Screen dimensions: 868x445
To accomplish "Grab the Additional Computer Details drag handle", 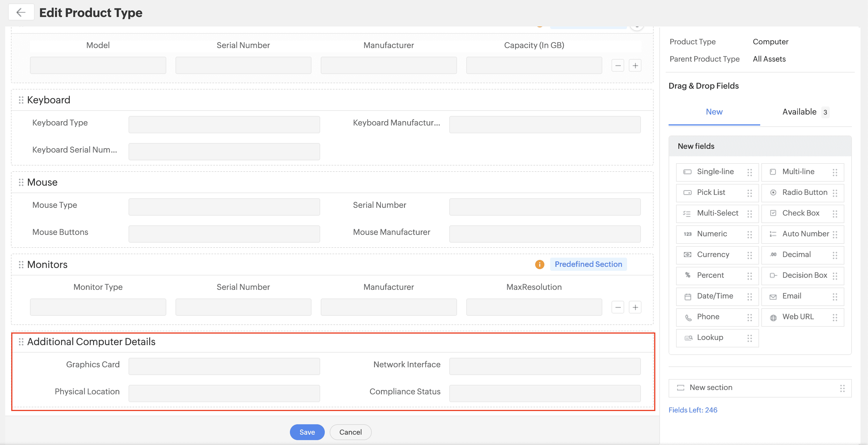I will (x=21, y=342).
